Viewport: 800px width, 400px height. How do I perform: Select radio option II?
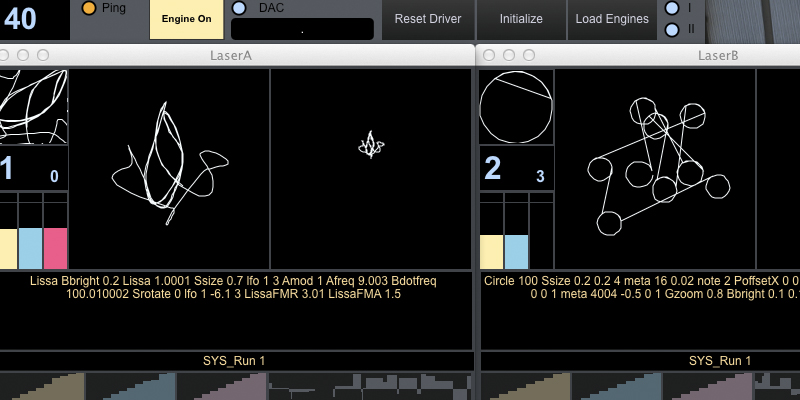point(672,28)
